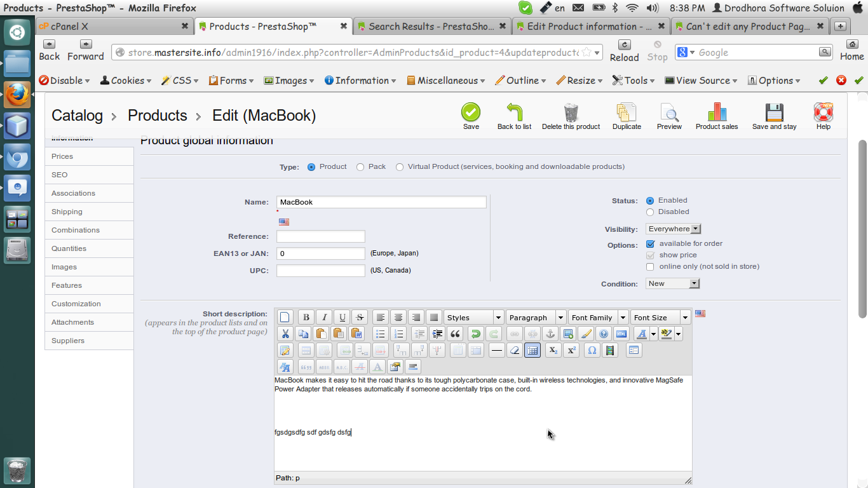The height and width of the screenshot is (488, 868).
Task: Click the editor help question icon
Action: (604, 334)
